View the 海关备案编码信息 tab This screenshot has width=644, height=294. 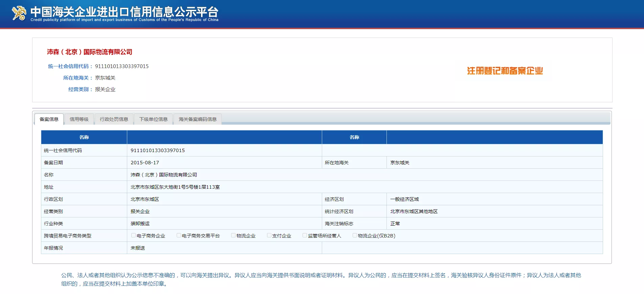coord(198,119)
